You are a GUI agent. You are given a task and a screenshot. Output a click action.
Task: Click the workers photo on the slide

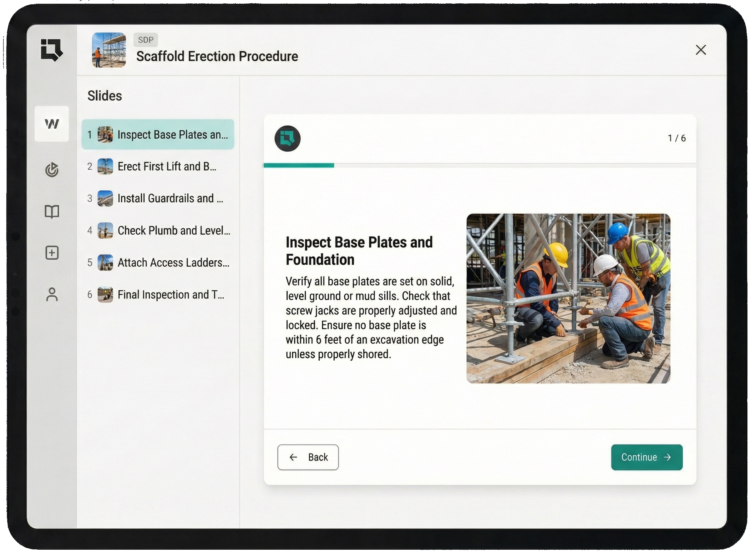[x=568, y=298]
